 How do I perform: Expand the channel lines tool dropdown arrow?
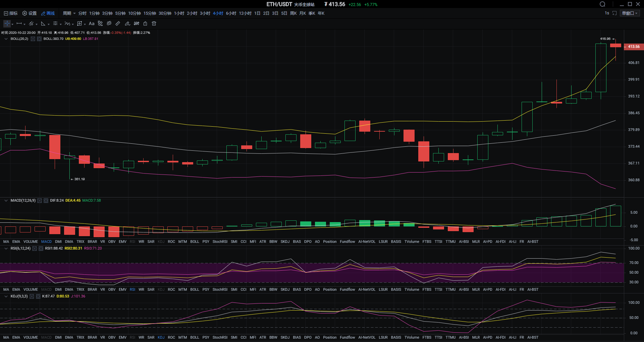coord(37,24)
